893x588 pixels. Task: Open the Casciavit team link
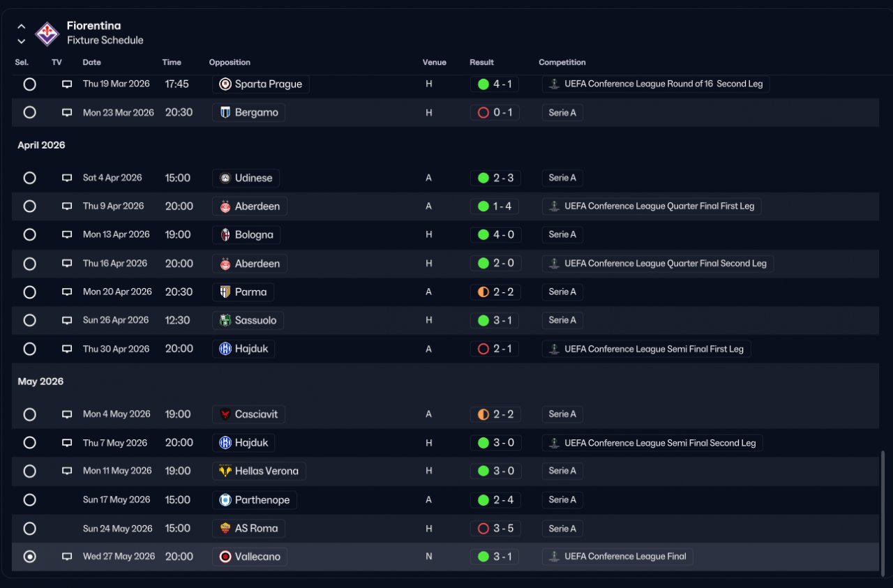tap(248, 414)
